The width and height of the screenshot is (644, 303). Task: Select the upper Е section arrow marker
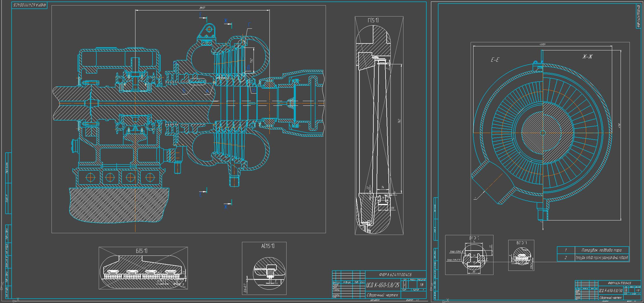pos(201,14)
